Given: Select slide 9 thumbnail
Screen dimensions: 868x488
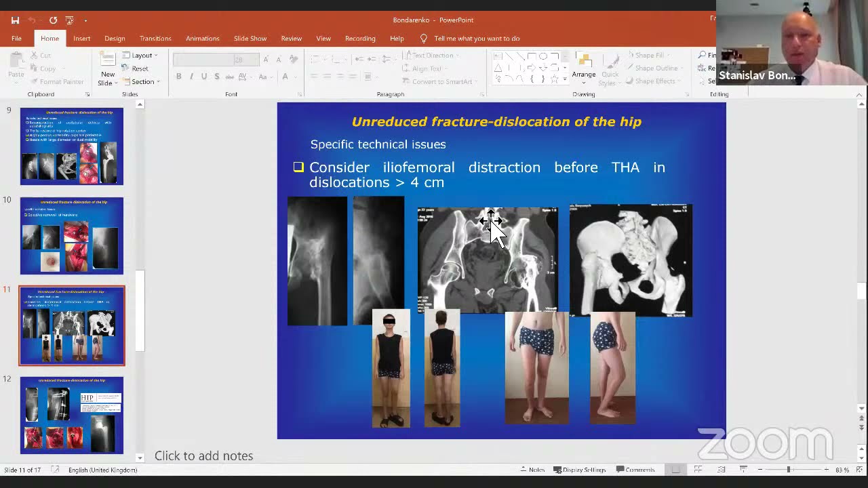Looking at the screenshot, I should coord(72,146).
